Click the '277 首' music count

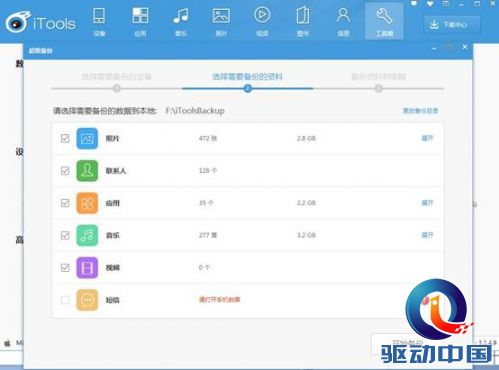click(x=208, y=235)
